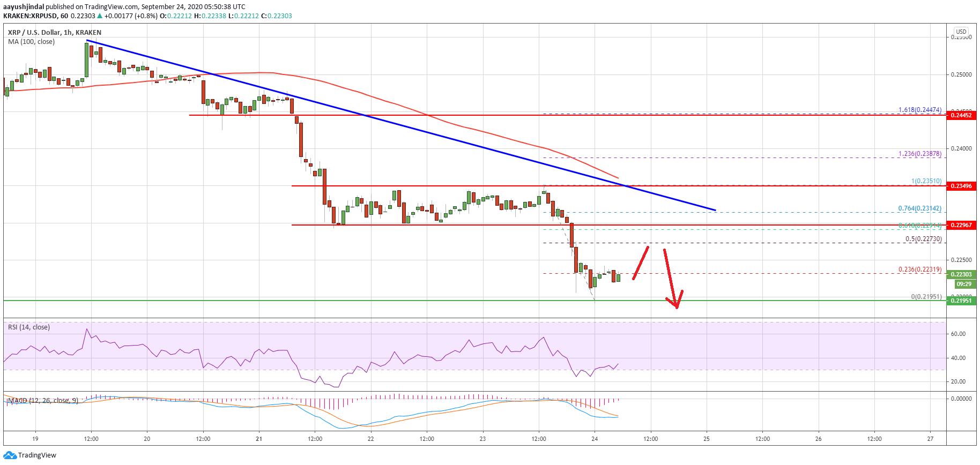Click the 1(0.23510) Fibonacci level label
The width and height of the screenshot is (980, 465).
coord(926,181)
